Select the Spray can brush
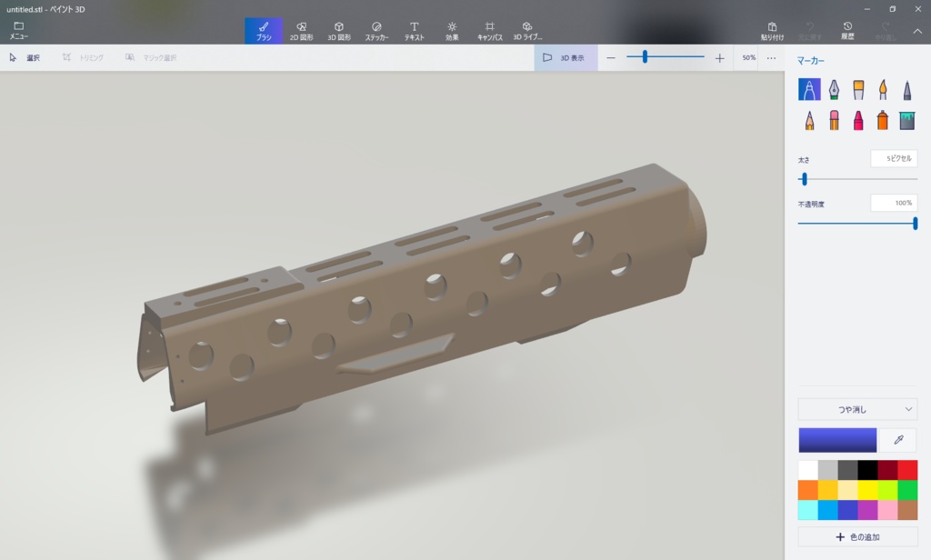 883,120
